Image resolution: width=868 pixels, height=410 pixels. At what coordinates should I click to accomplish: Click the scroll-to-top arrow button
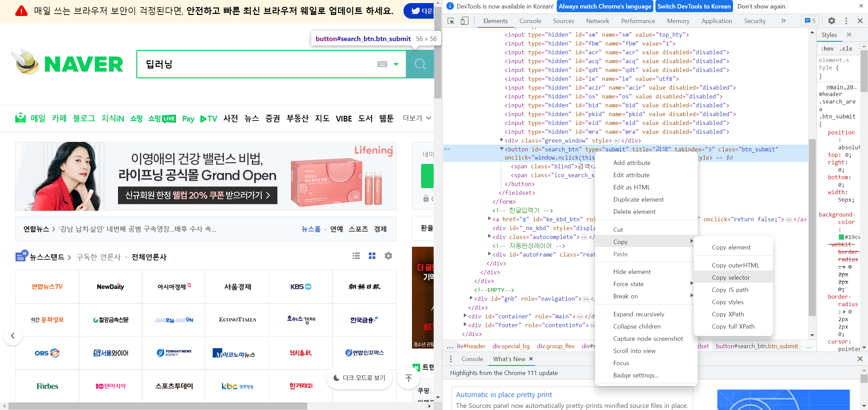pos(408,378)
